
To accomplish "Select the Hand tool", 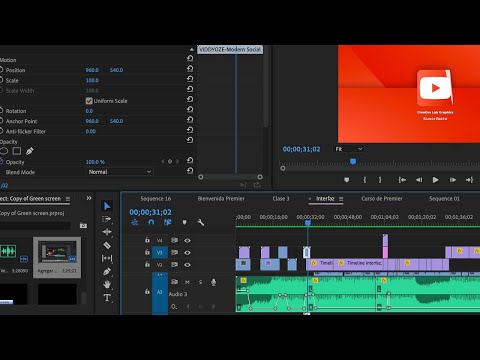I will (107, 284).
